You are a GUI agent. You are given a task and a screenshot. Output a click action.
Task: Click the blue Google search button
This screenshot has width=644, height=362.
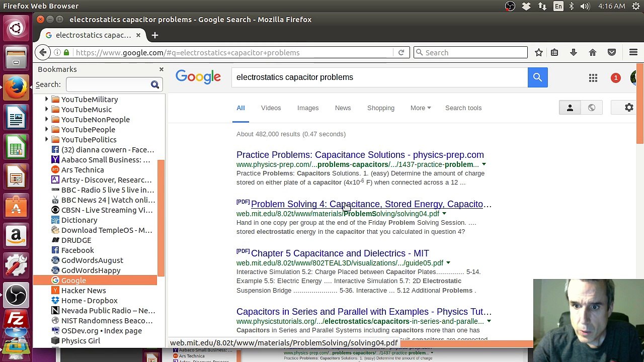(537, 77)
